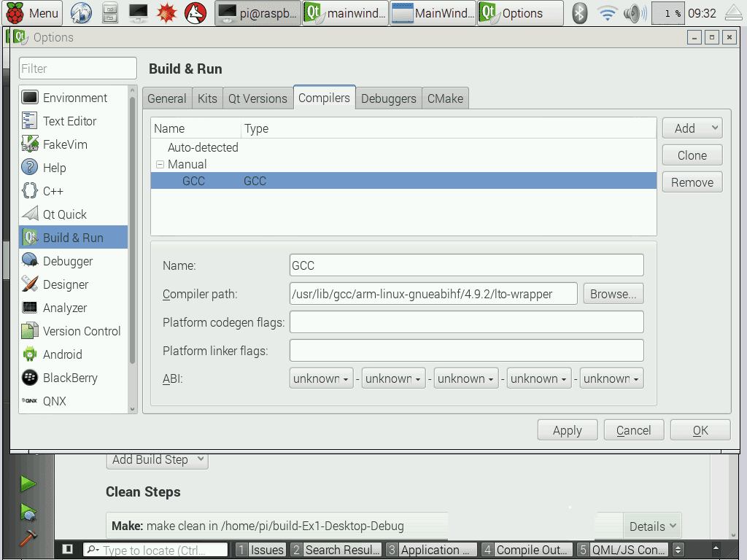The height and width of the screenshot is (560, 747).
Task: Open the Add compiler dropdown
Action: click(x=692, y=128)
